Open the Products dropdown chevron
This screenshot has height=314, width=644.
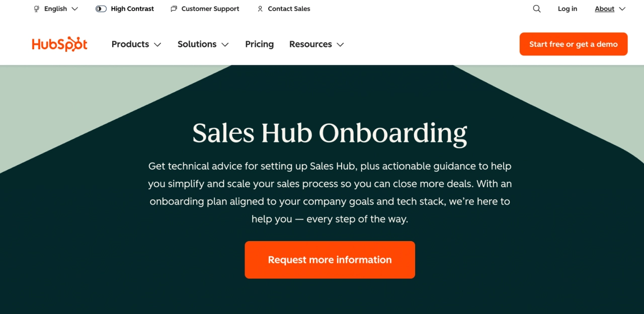click(x=157, y=44)
